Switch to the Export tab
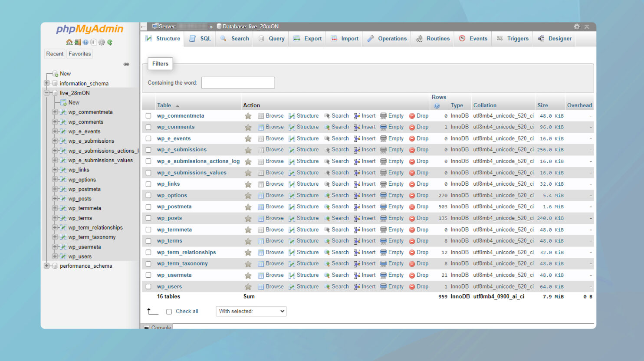 [308, 39]
